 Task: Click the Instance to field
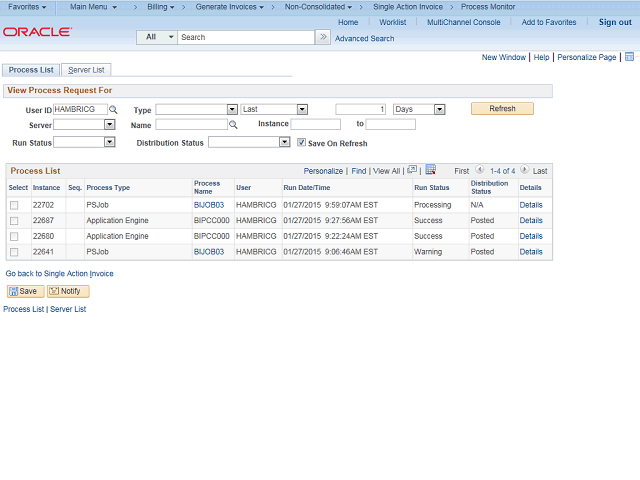click(391, 124)
